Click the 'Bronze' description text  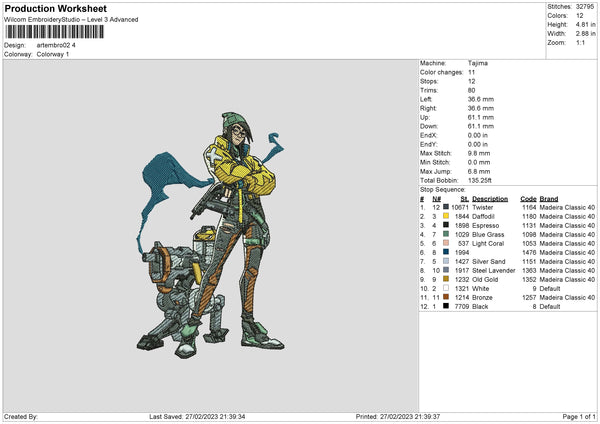tap(482, 297)
